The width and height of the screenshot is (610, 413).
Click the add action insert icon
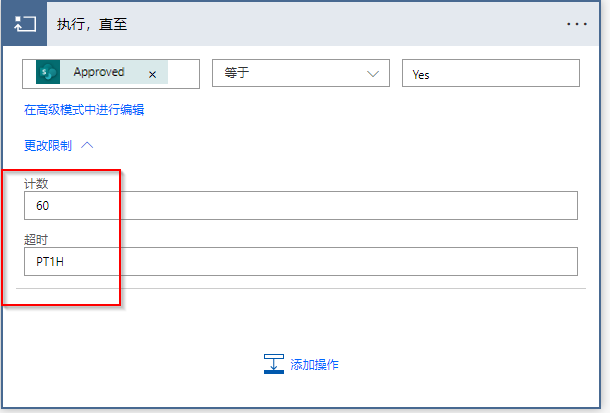(274, 364)
